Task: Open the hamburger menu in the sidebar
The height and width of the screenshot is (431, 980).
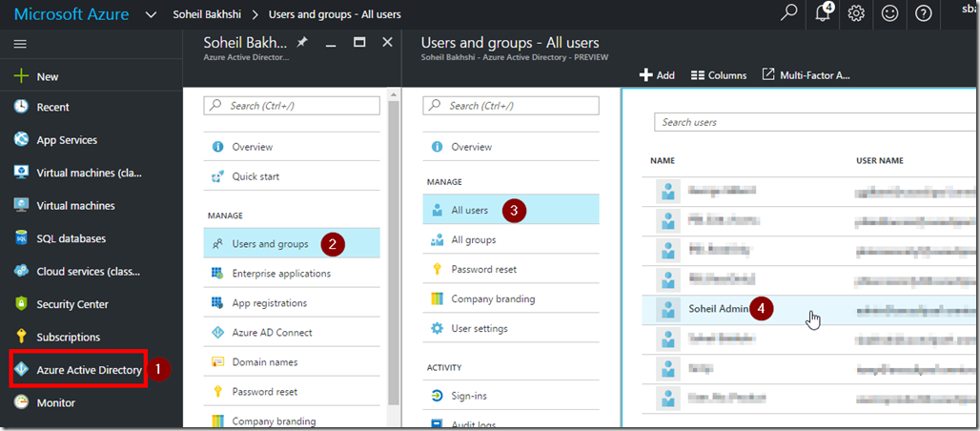Action: click(21, 45)
